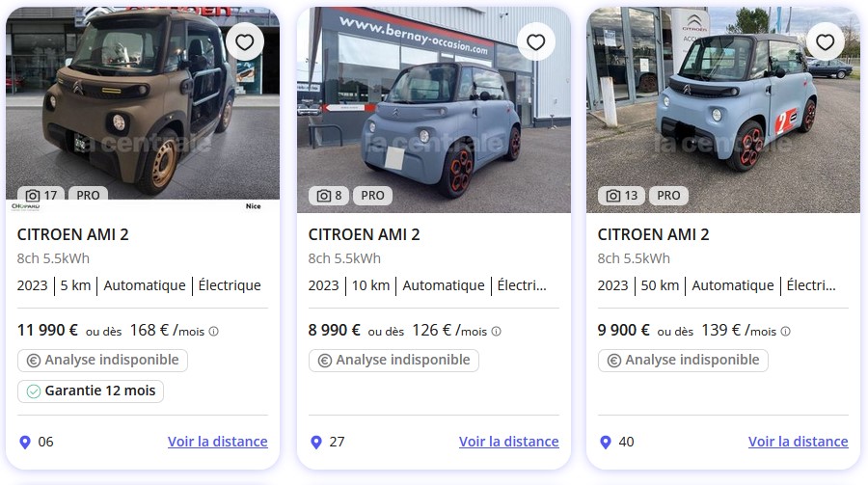Click location pin for department 40
This screenshot has width=868, height=485.
click(x=606, y=442)
